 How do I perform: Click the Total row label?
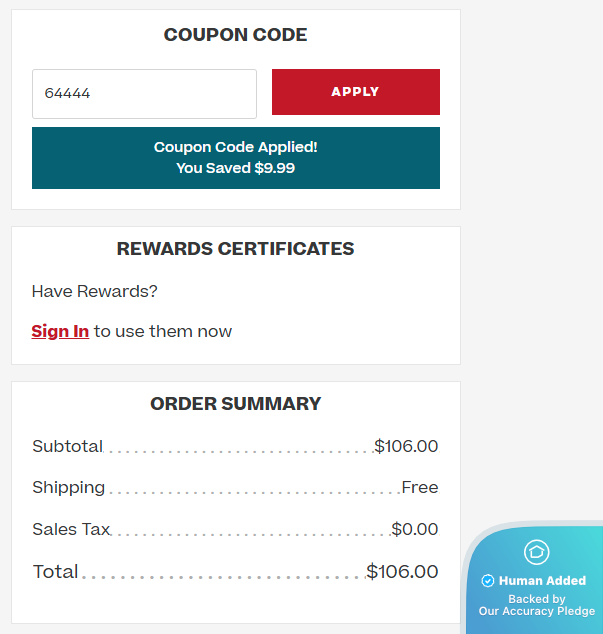click(x=55, y=571)
